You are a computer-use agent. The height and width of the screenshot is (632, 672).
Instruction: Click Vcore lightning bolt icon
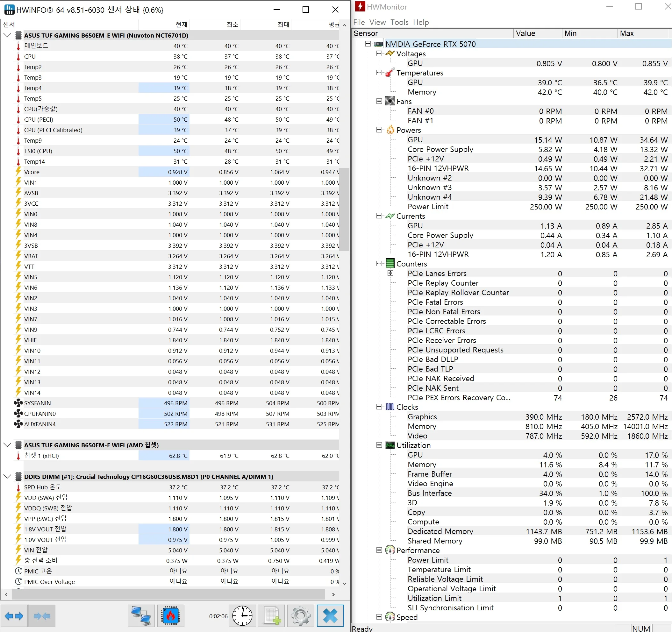point(18,171)
